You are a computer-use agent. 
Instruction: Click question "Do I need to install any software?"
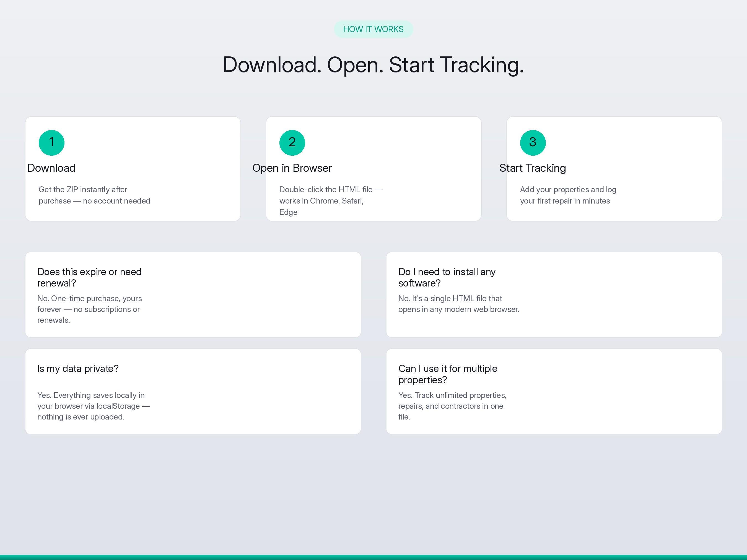tap(447, 277)
